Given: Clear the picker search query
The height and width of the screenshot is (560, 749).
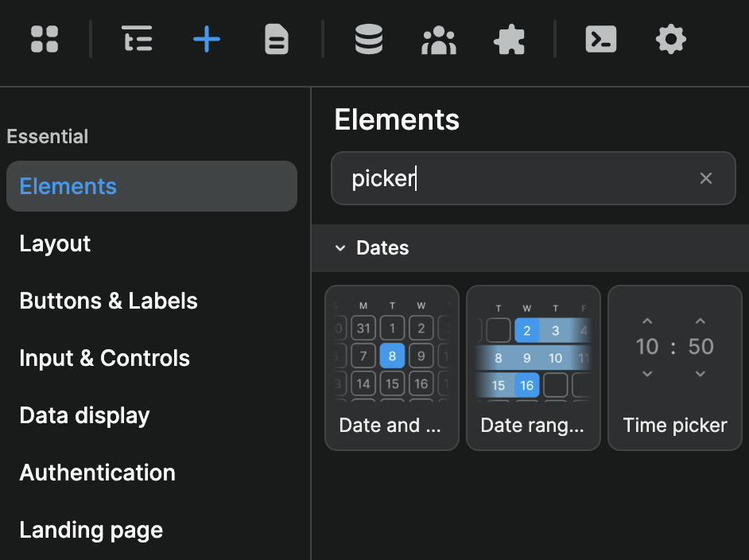Looking at the screenshot, I should (x=706, y=178).
